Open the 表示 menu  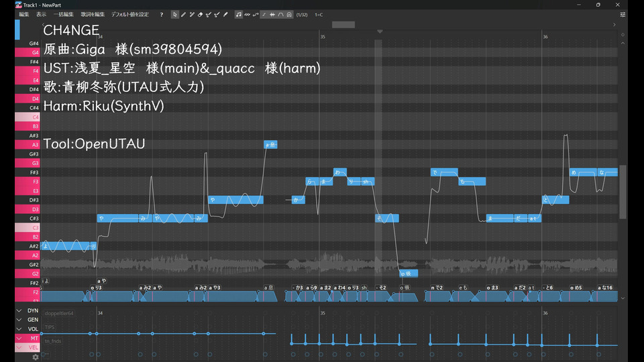point(42,15)
